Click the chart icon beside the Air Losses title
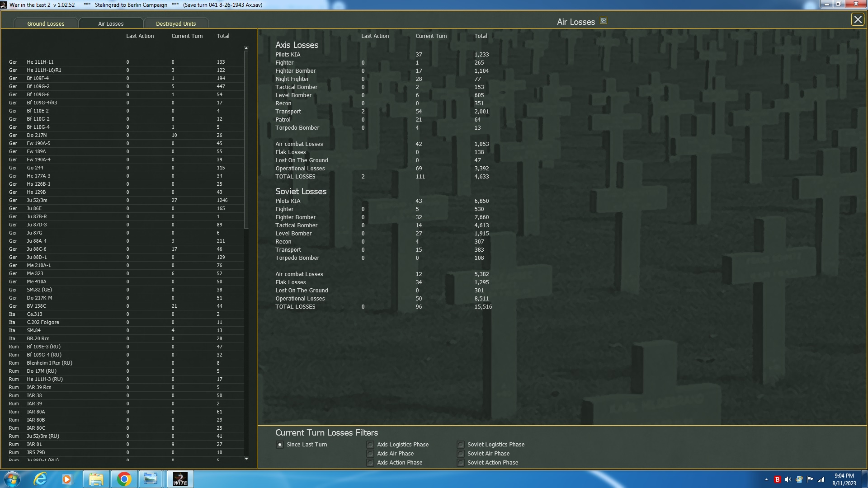 click(604, 21)
